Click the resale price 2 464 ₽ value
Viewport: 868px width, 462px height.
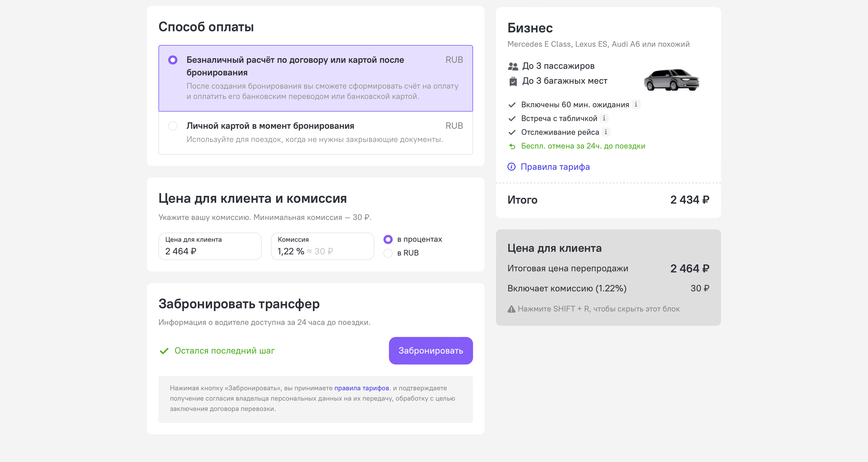(689, 268)
